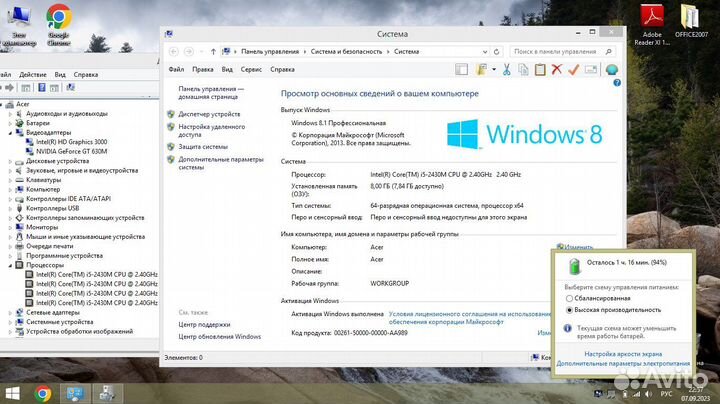This screenshot has height=404, width=720.
Task: Click the Paste clipboard icon in toolbar
Action: (540, 69)
